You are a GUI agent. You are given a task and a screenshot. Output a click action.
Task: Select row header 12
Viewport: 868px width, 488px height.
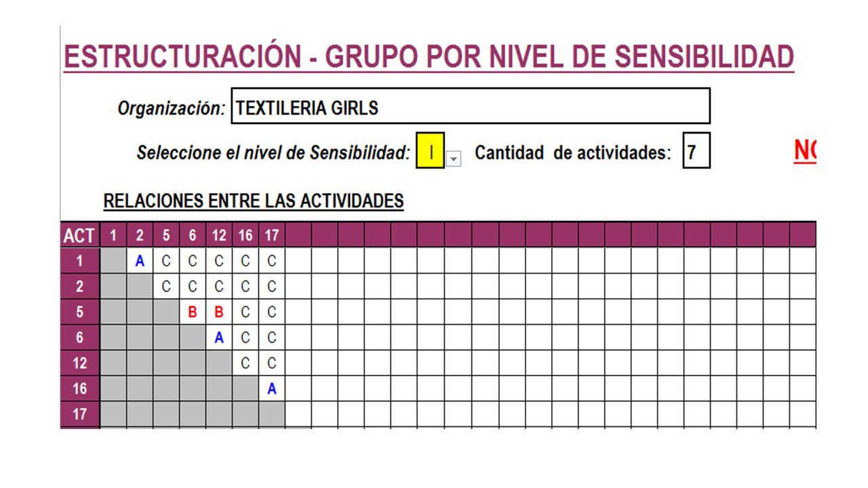(x=80, y=363)
